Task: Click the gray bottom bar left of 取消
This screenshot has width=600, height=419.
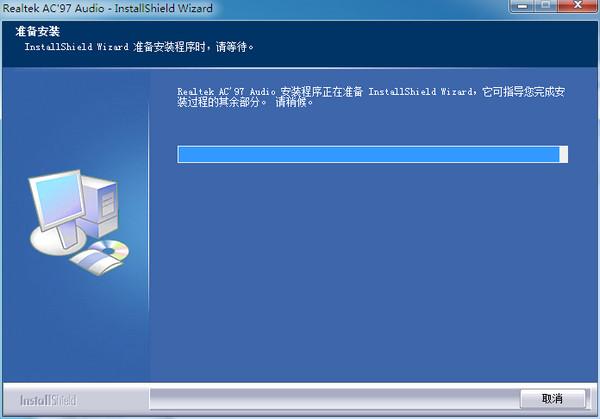Action: tap(335, 399)
